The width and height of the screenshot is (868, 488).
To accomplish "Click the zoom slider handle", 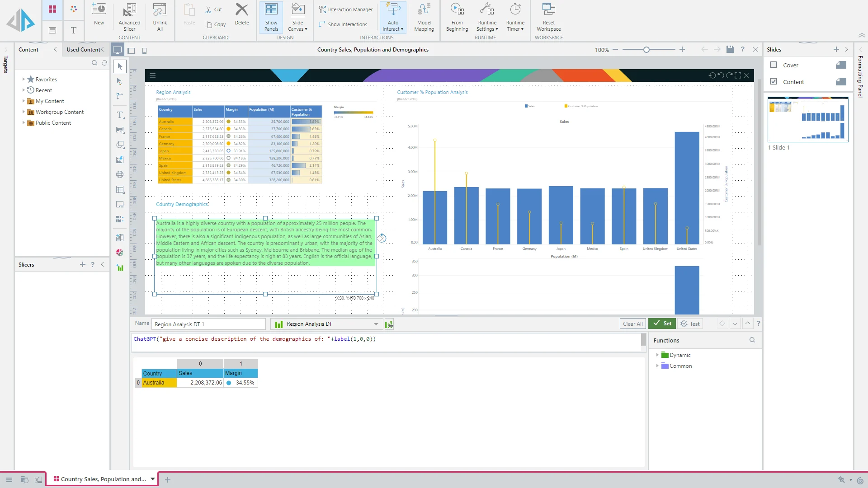I will tap(646, 50).
